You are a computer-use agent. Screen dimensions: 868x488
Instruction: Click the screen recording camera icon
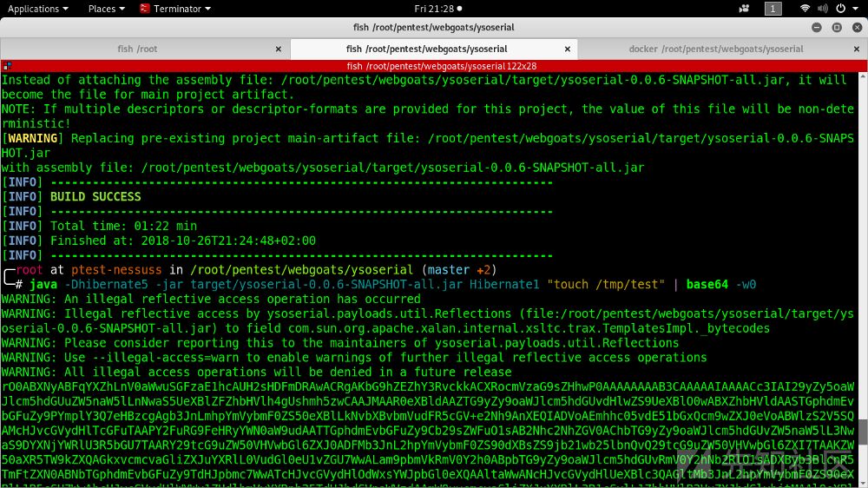point(744,9)
